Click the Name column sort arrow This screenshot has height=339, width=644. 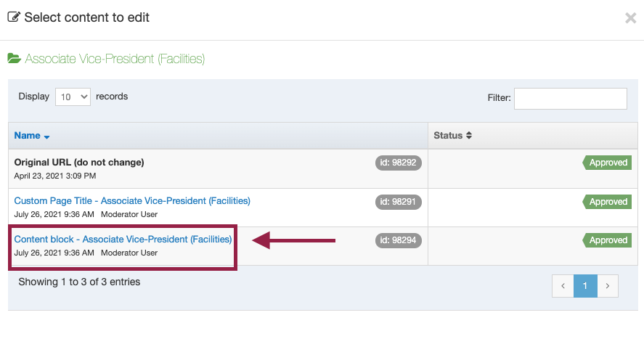[46, 137]
